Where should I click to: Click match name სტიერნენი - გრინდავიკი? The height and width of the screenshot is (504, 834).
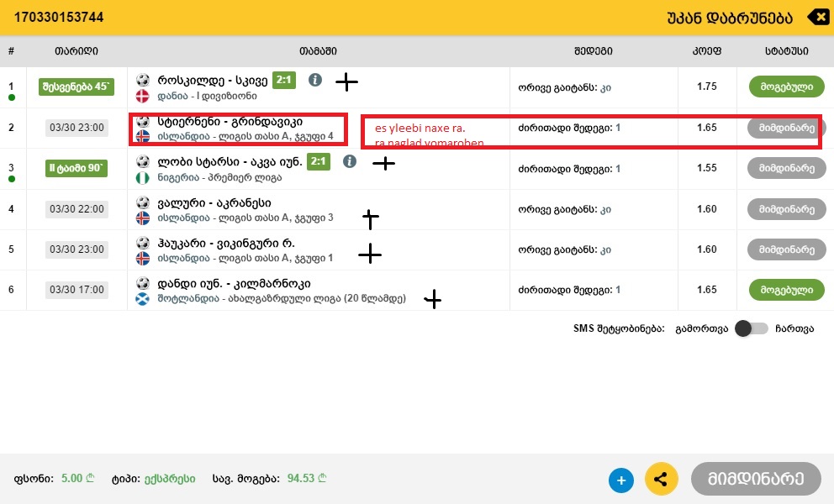230,122
